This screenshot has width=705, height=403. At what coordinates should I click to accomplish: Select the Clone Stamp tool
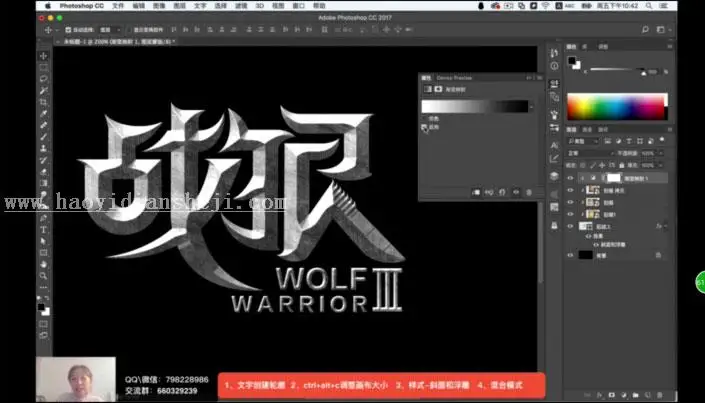point(44,148)
